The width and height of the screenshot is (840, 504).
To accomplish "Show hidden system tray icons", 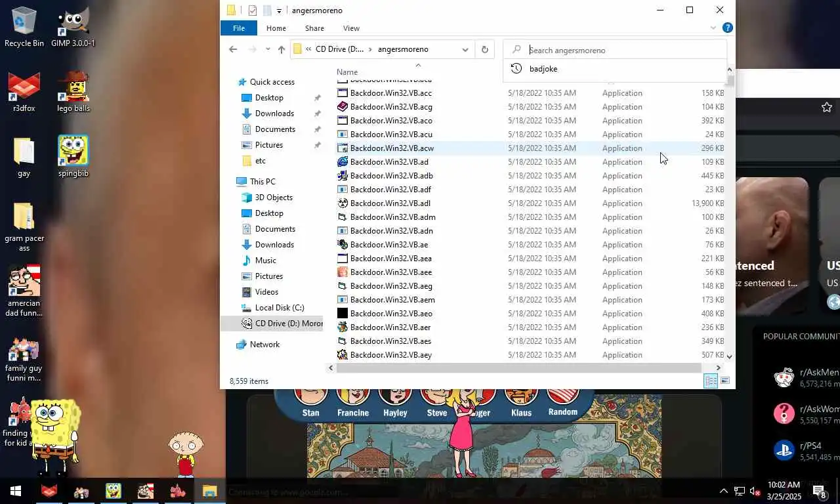I will (x=724, y=491).
